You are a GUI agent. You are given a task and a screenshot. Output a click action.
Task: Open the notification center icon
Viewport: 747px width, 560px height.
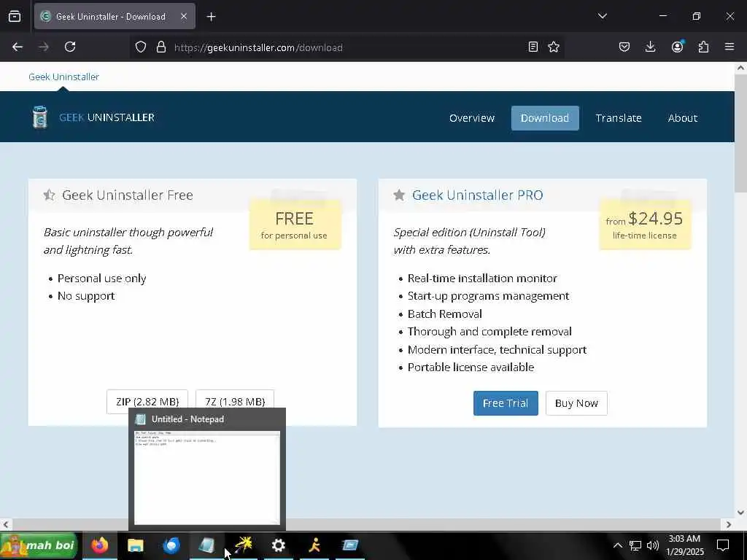pyautogui.click(x=723, y=545)
